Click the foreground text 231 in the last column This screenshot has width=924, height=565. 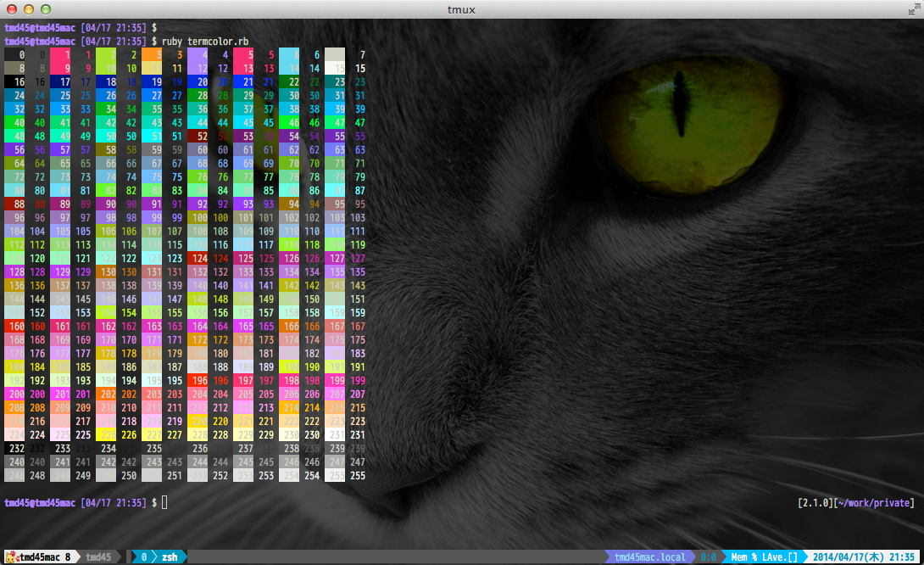(358, 434)
